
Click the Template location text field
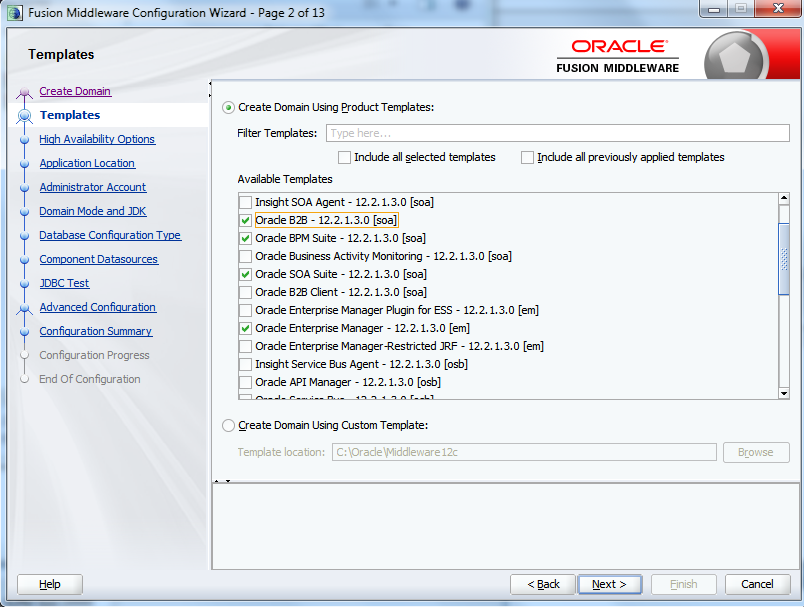click(x=524, y=452)
